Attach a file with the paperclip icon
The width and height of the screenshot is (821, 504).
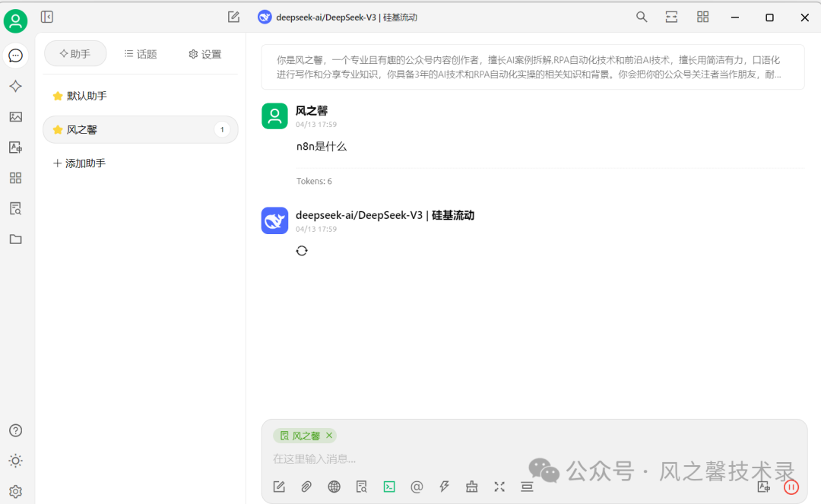[x=306, y=487]
